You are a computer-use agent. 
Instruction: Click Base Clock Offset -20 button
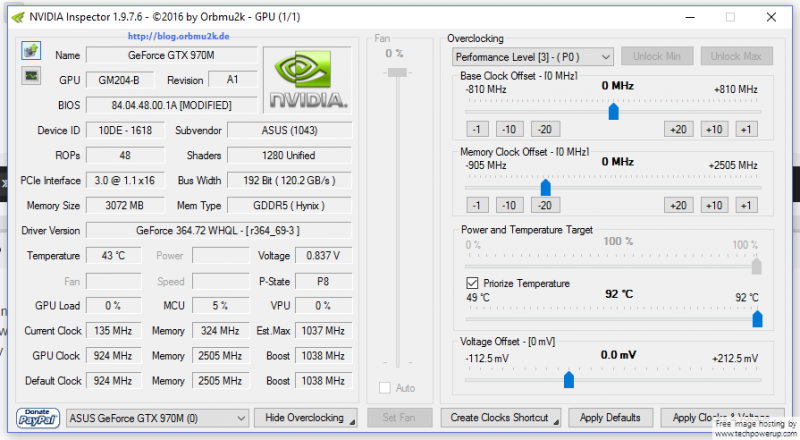545,129
